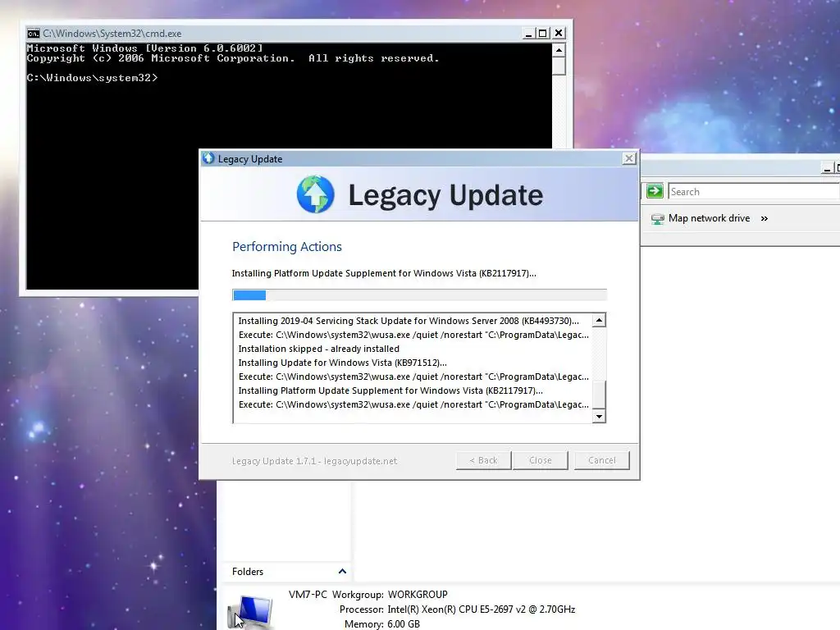Click the VM7-PC computer name
The height and width of the screenshot is (630, 840).
[308, 595]
